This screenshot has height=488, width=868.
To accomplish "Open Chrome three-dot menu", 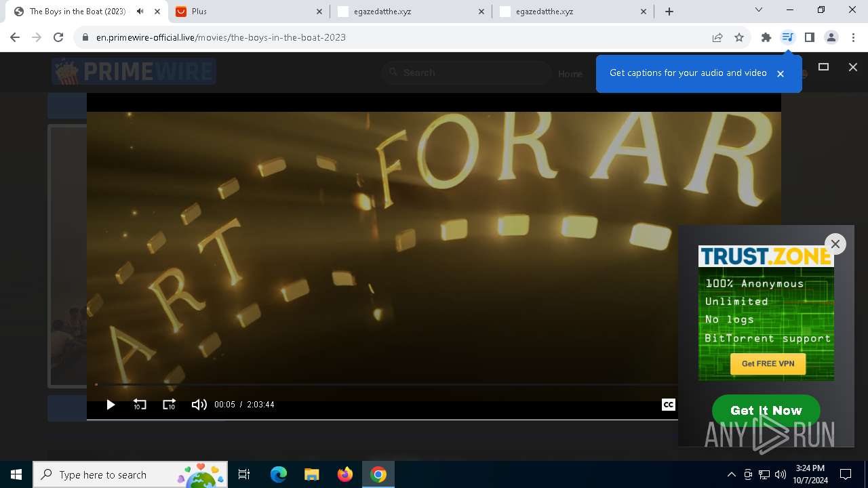I will 853,37.
